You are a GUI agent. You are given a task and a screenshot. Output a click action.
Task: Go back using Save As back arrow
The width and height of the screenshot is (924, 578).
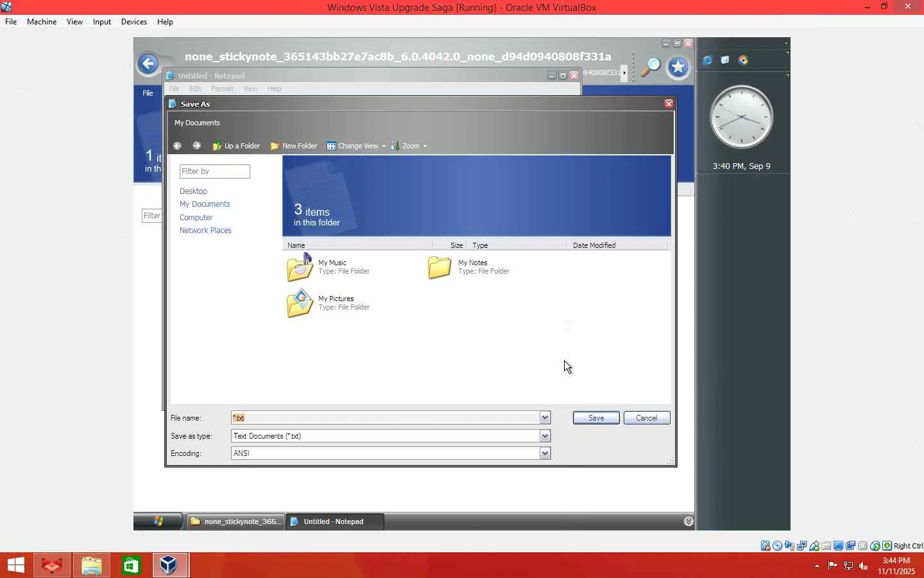click(178, 146)
